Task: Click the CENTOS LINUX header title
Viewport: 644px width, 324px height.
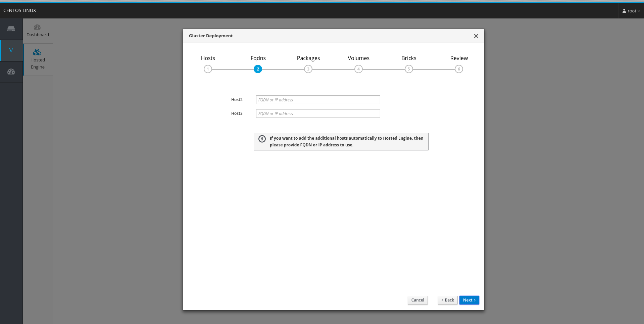Action: coord(20,10)
